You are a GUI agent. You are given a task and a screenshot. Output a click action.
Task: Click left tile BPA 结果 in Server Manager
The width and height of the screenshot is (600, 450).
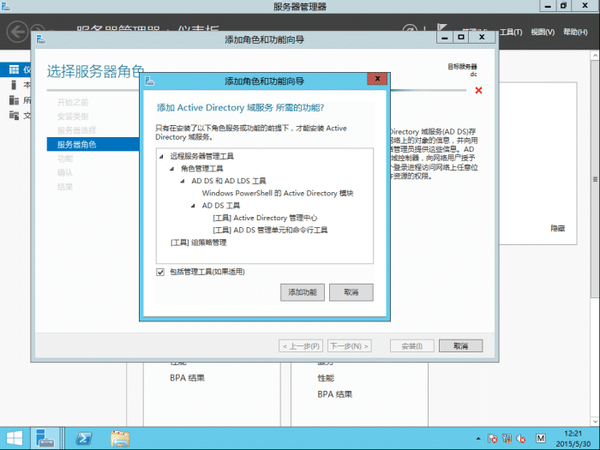click(187, 378)
